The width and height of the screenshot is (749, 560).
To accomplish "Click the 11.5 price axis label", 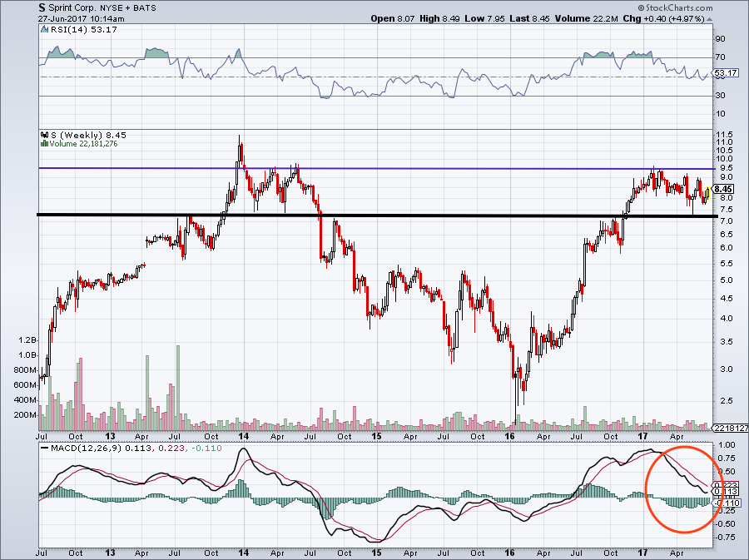I will [722, 134].
